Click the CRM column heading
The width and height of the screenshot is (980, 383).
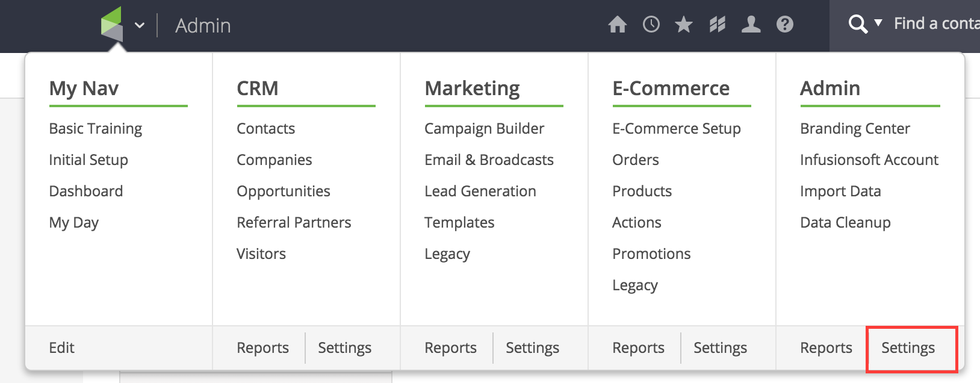point(258,89)
